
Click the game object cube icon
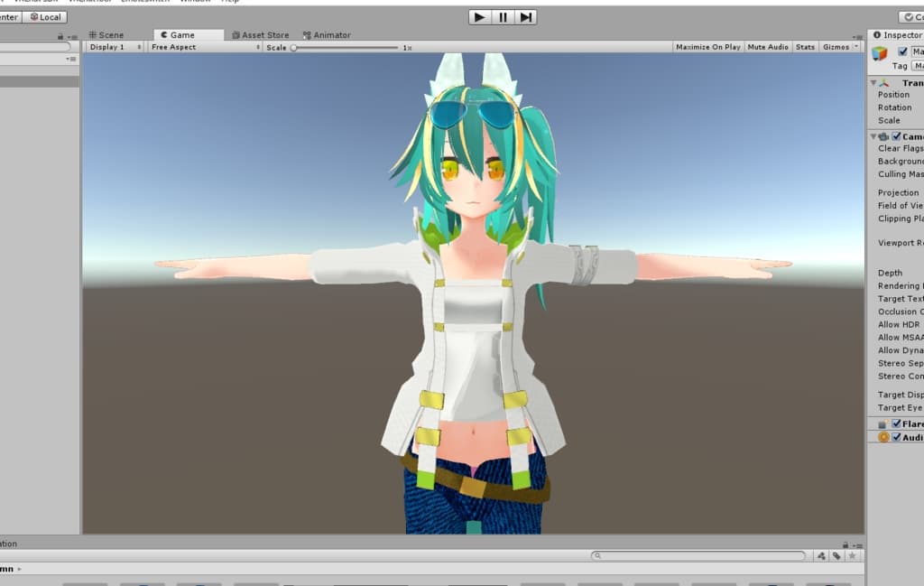click(x=880, y=54)
